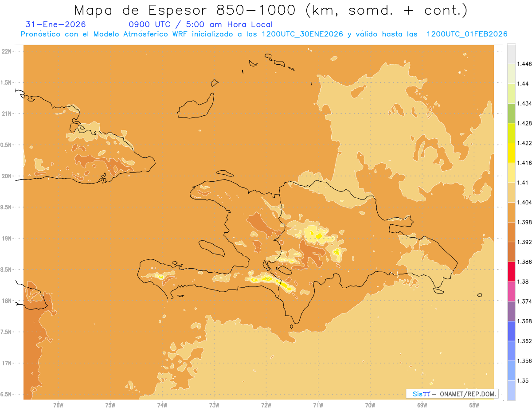The height and width of the screenshot is (411, 532).
Task: Click the '71W' longitude label
Action: (x=318, y=405)
